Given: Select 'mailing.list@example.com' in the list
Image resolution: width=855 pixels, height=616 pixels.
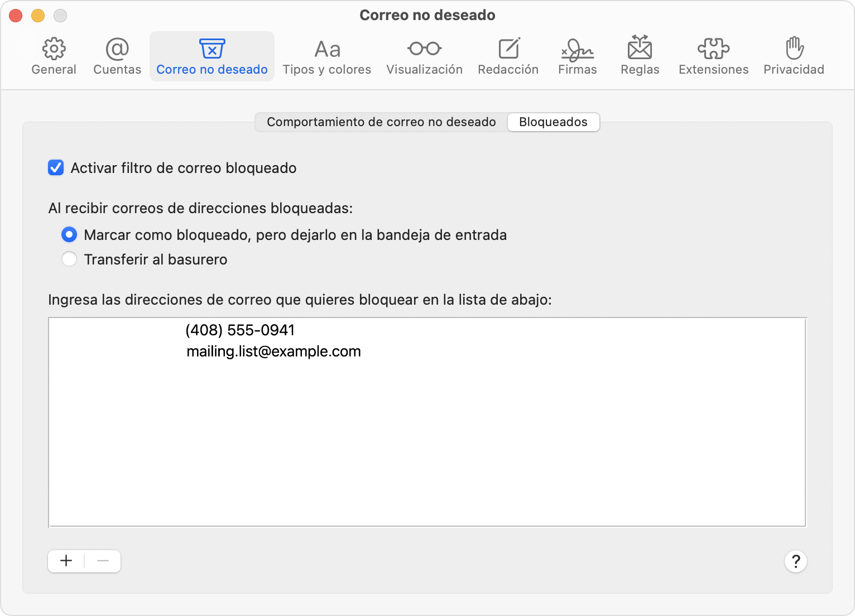Looking at the screenshot, I should (x=273, y=351).
